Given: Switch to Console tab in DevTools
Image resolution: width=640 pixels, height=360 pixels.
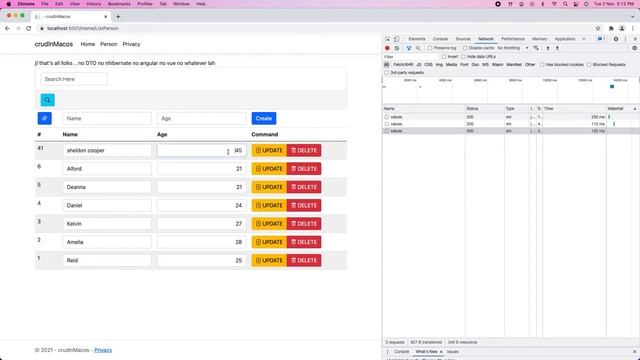Looking at the screenshot, I should pyautogui.click(x=440, y=39).
